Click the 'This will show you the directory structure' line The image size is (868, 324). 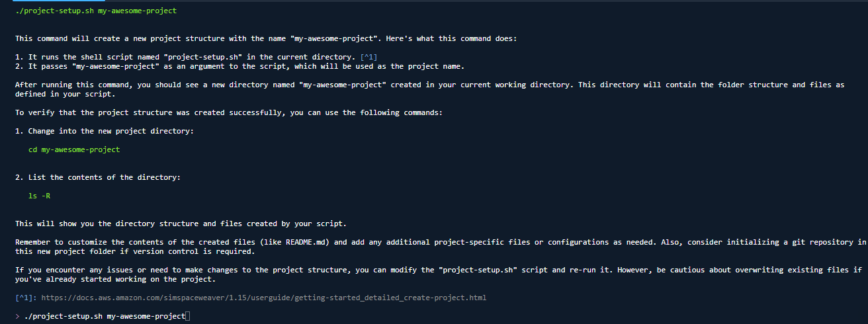tap(181, 223)
